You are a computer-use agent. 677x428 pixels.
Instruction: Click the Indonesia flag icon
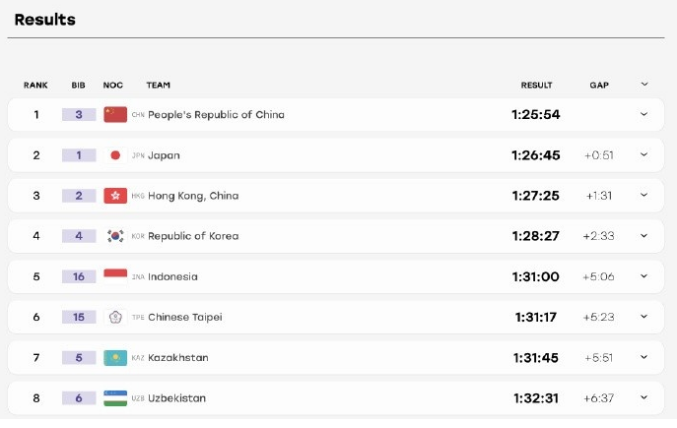click(115, 276)
